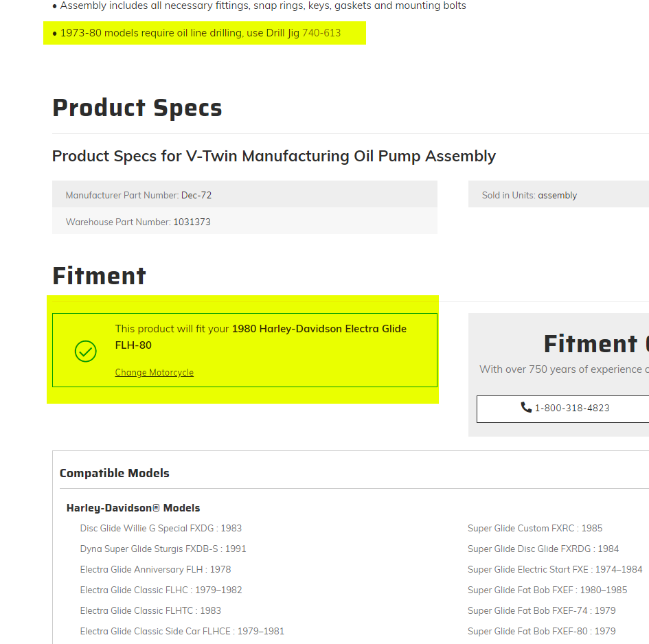Viewport: 649px width, 644px height.
Task: Click the Compatible Models heading
Action: (x=115, y=473)
